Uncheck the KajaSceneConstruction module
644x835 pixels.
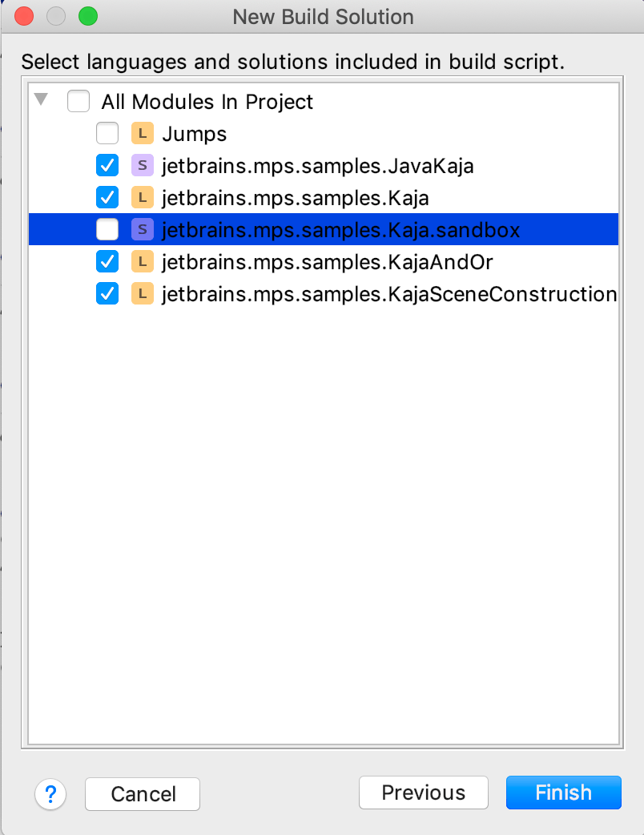pyautogui.click(x=107, y=293)
